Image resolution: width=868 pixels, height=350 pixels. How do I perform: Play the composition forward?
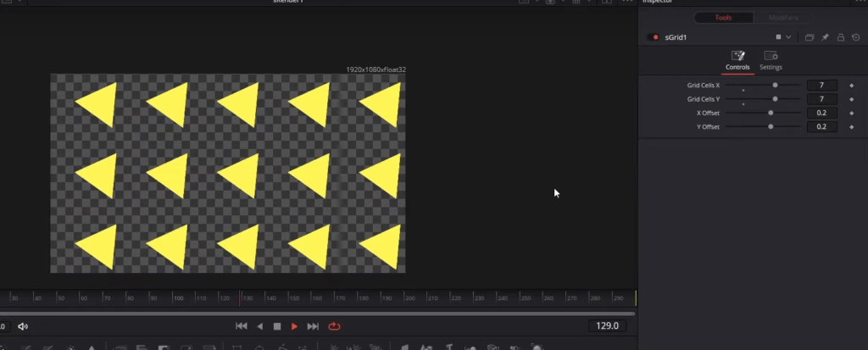click(x=294, y=326)
